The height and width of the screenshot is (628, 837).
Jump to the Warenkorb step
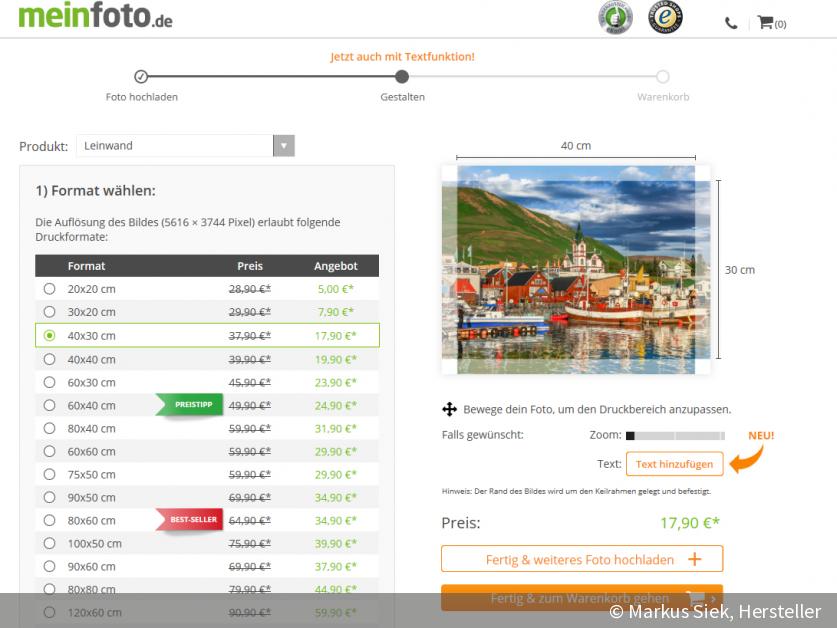[x=662, y=77]
